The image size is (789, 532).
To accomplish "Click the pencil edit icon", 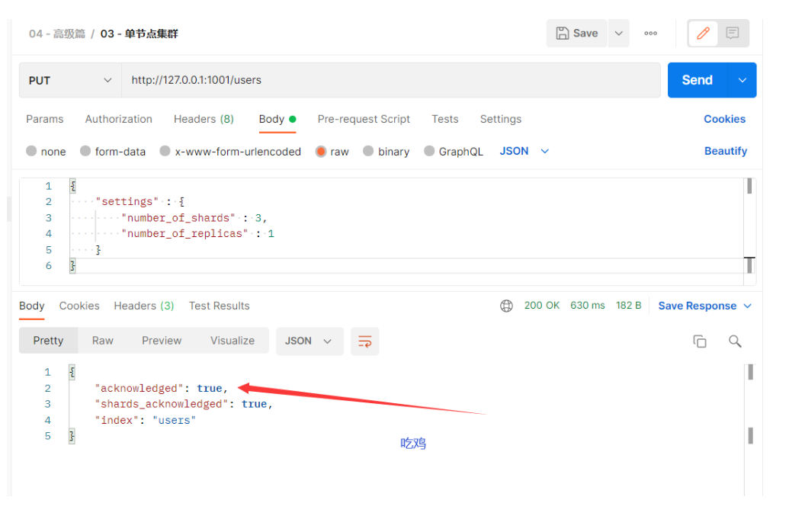I will click(703, 34).
